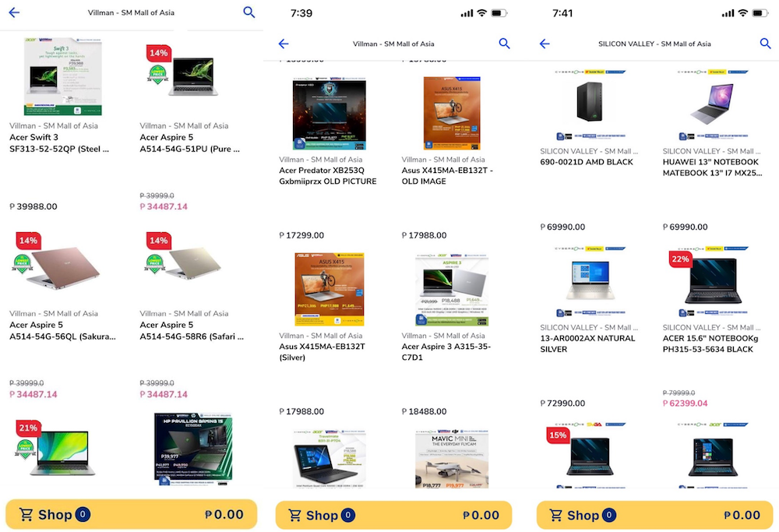Screen dimensions: 779x532
Task: View Mavic Mini drone product image
Action: 452,460
